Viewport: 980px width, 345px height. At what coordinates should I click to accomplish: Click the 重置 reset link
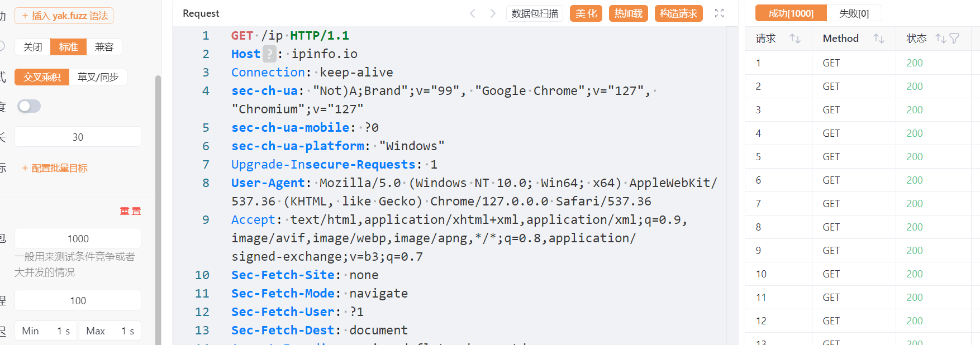pos(130,211)
